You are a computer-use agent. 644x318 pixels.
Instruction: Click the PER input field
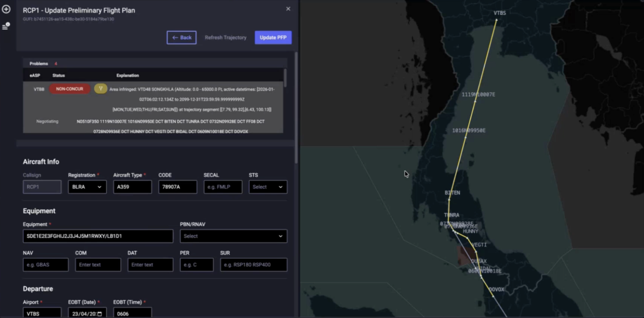(x=197, y=265)
